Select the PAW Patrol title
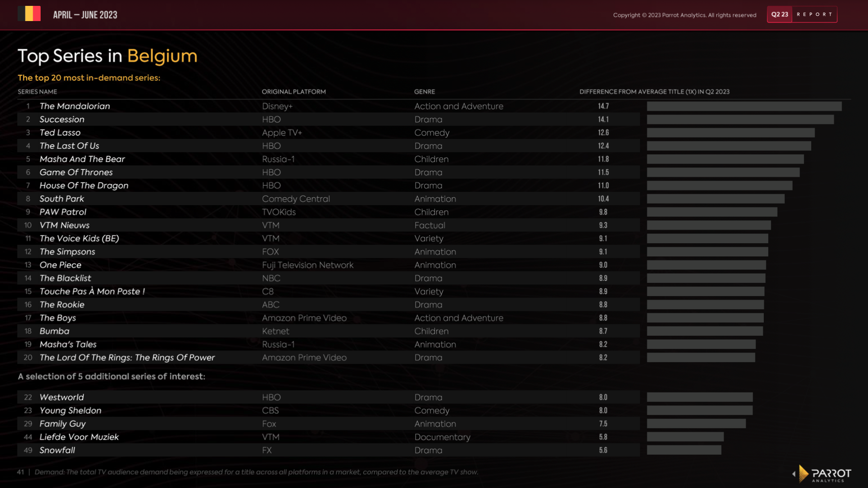The width and height of the screenshot is (868, 488). pos(63,212)
